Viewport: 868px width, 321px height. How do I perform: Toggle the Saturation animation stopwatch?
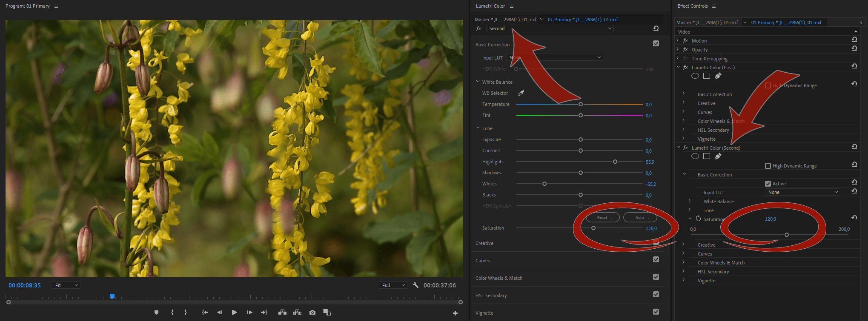click(x=698, y=219)
